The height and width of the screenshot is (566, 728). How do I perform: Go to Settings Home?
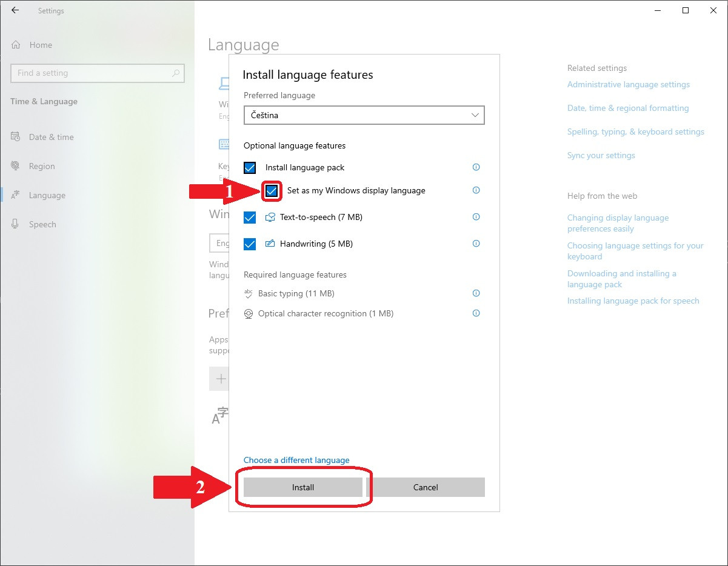click(x=41, y=45)
